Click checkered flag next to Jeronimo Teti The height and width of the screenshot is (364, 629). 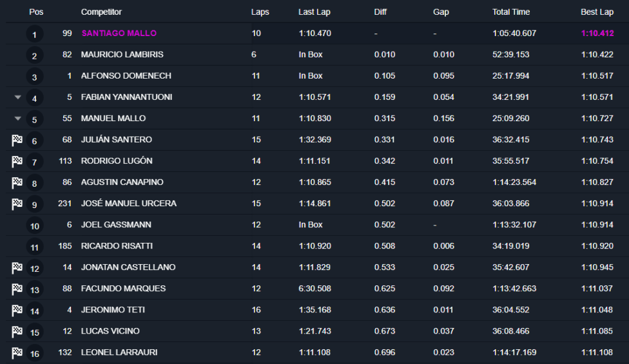click(17, 310)
